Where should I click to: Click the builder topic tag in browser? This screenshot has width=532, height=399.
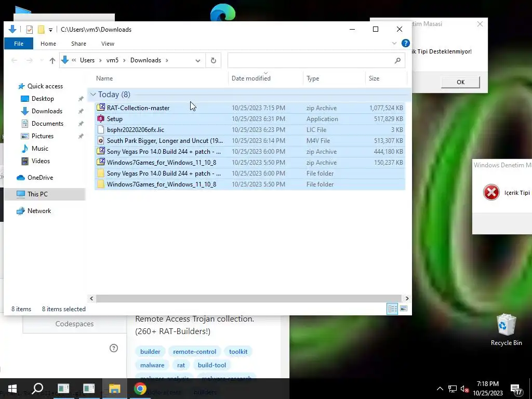pyautogui.click(x=150, y=352)
